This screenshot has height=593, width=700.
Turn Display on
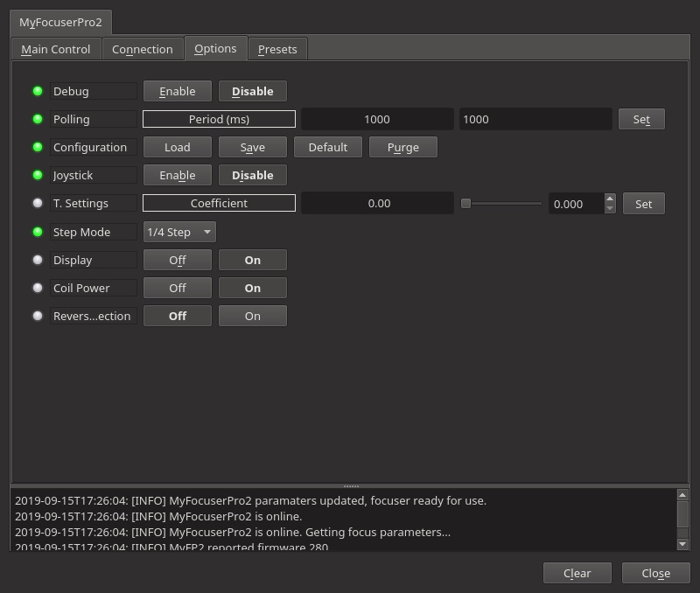pyautogui.click(x=253, y=260)
